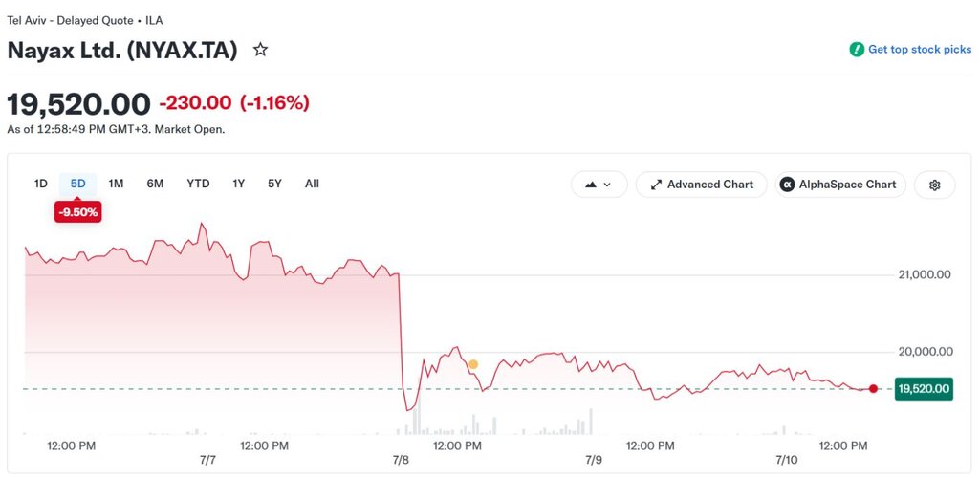Screen dimensions: 980x478
Task: Click the yellow event marker on chart
Action: tap(473, 364)
